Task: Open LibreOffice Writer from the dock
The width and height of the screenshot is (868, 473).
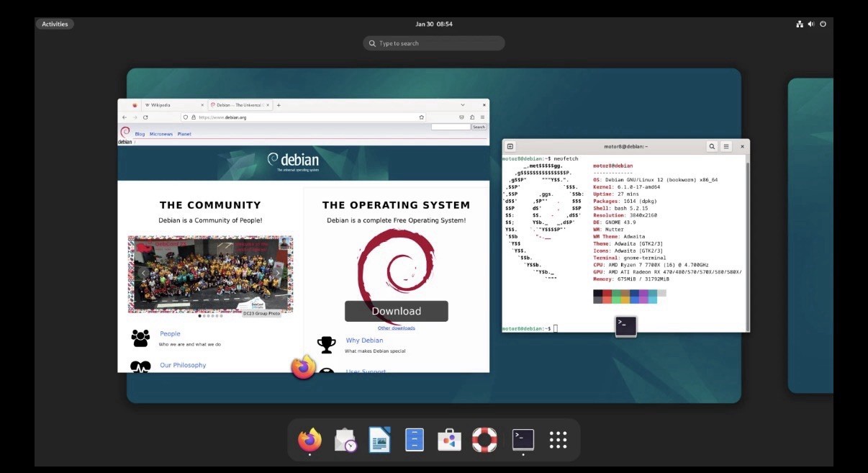Action: 380,439
